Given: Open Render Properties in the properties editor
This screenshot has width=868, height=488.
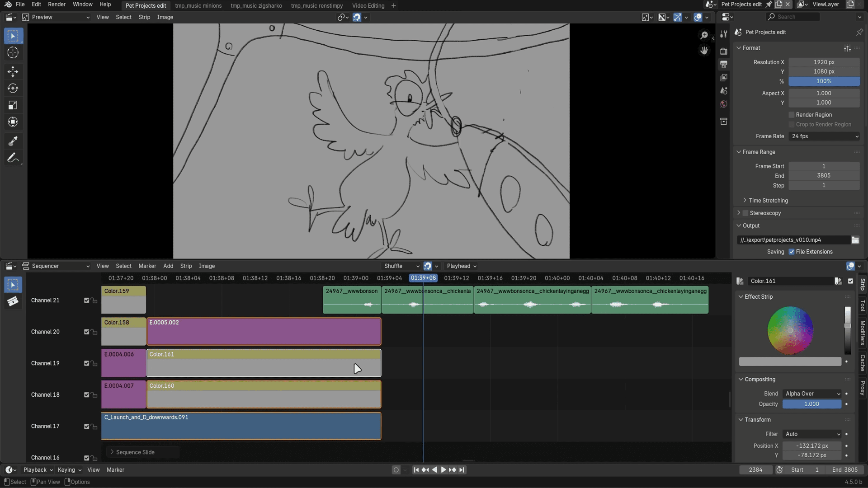Looking at the screenshot, I should point(723,51).
